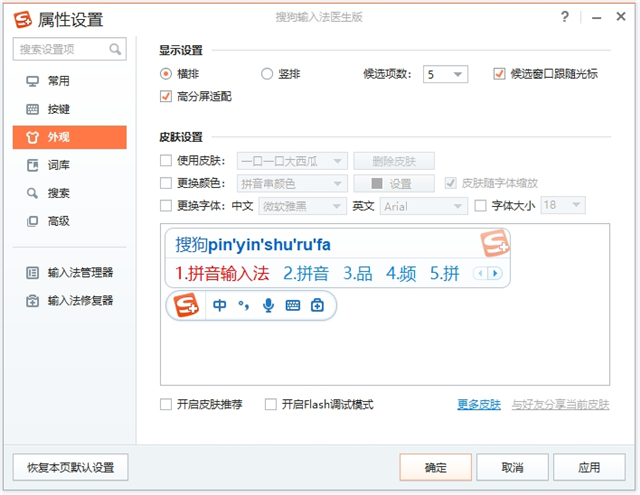The height and width of the screenshot is (495, 640).
Task: Select the 横排 horizontal layout radio
Action: point(166,74)
